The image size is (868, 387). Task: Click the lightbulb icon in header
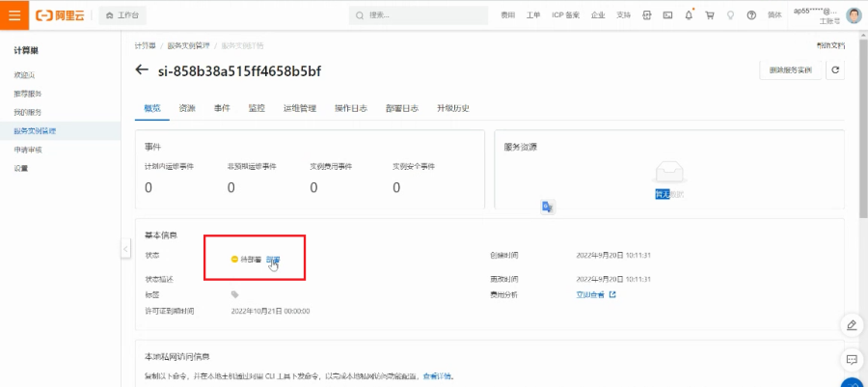pyautogui.click(x=730, y=15)
